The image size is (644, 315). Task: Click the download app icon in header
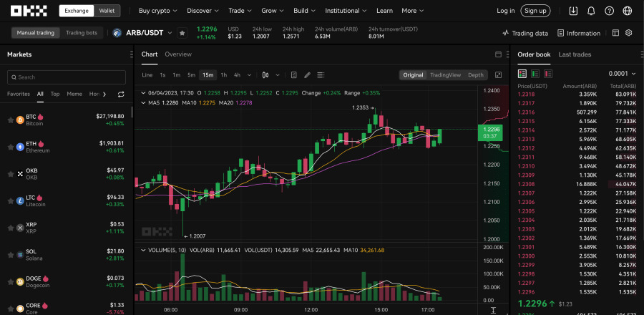coord(573,11)
